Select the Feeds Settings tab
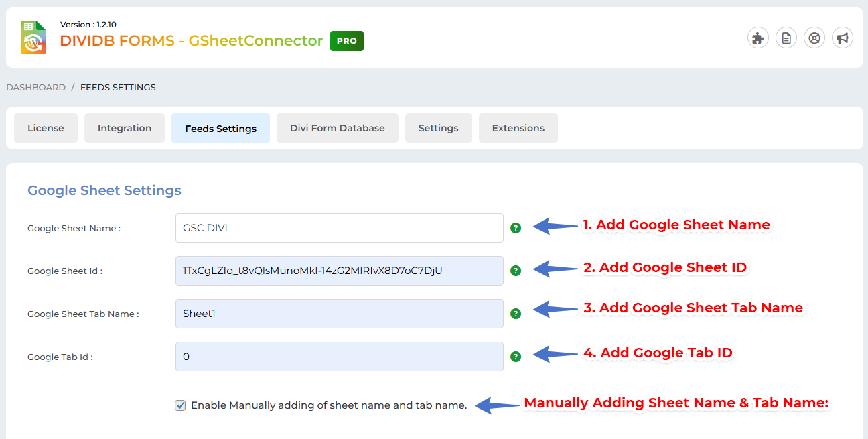The height and width of the screenshot is (439, 868). coord(220,128)
